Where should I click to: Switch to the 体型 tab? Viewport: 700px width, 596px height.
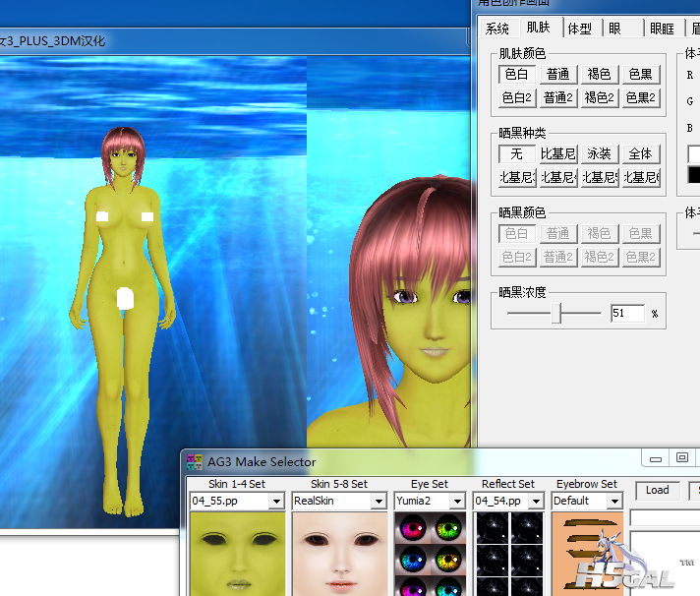[x=580, y=29]
